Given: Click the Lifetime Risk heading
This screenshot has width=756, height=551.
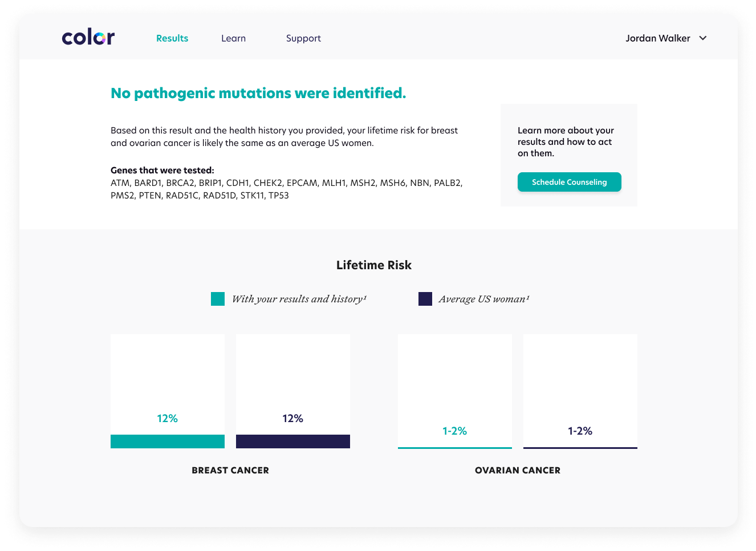Looking at the screenshot, I should pos(374,265).
